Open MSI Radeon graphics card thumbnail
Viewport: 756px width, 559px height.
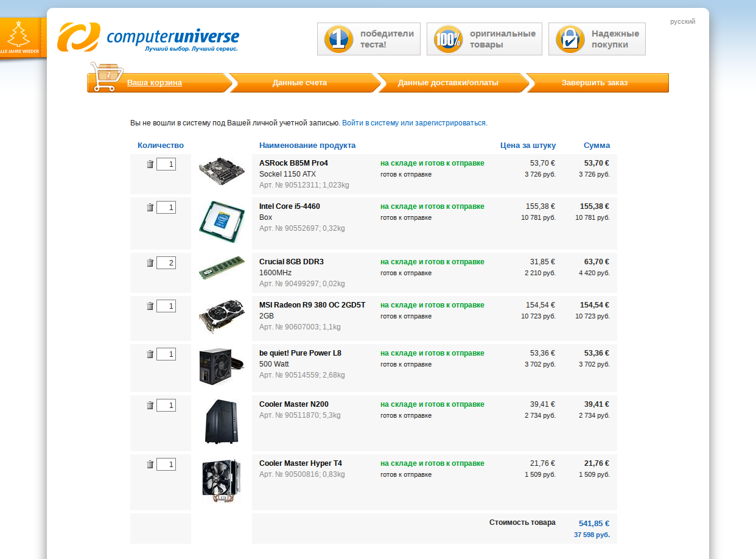tap(222, 317)
